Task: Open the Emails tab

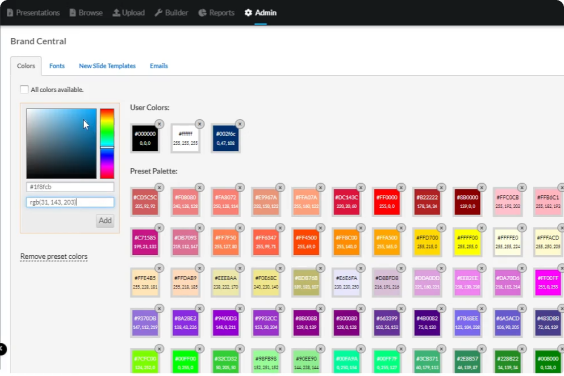Action: coord(159,66)
